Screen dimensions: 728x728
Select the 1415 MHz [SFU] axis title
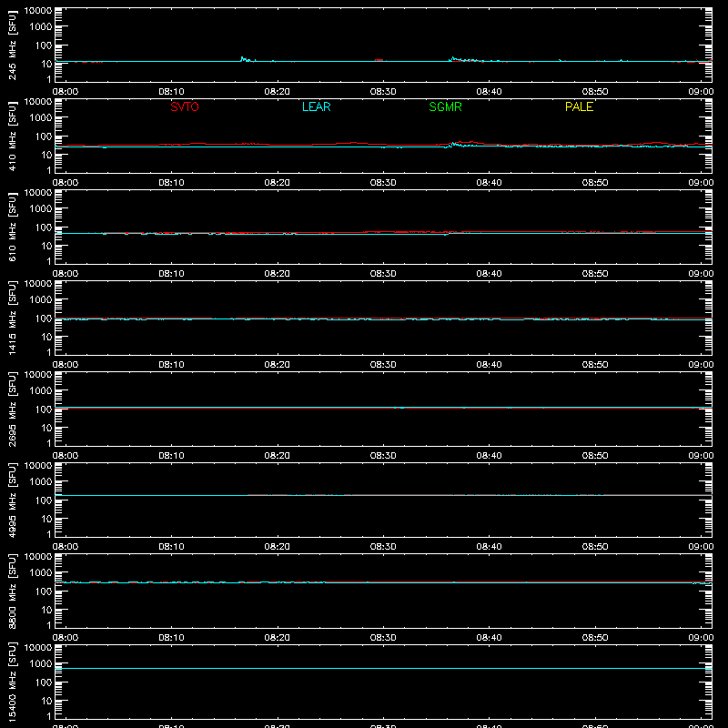[x=12, y=318]
